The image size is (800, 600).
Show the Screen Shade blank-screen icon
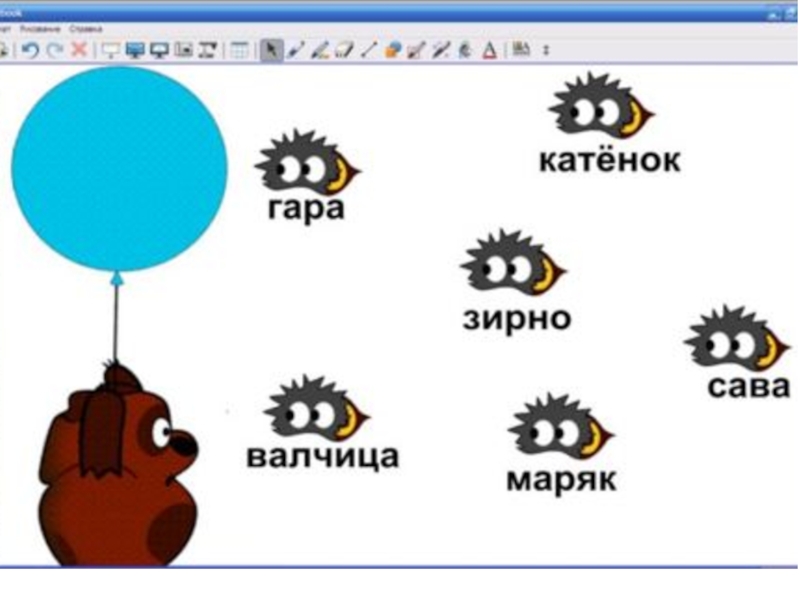[111, 50]
